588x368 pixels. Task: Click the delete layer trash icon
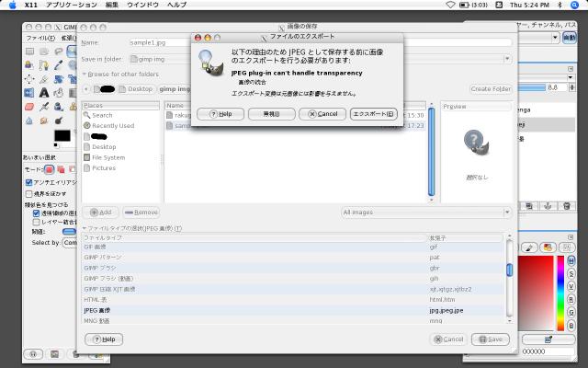[x=567, y=206]
